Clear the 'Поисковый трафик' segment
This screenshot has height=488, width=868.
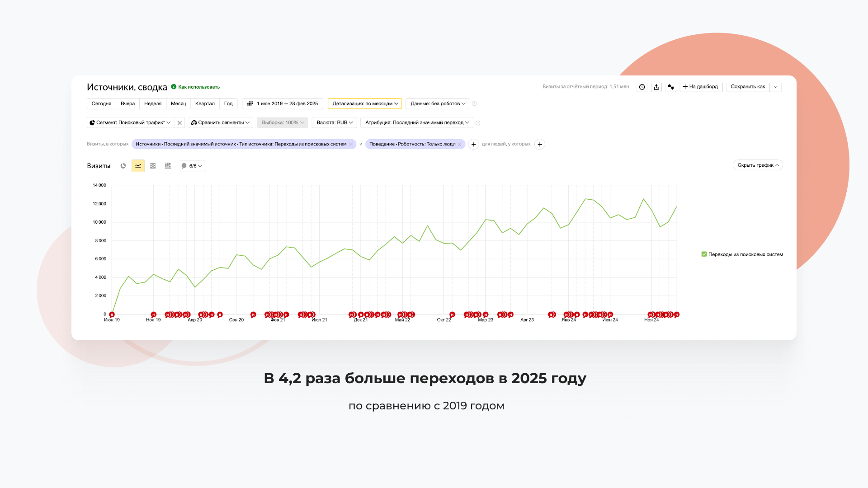tap(179, 123)
